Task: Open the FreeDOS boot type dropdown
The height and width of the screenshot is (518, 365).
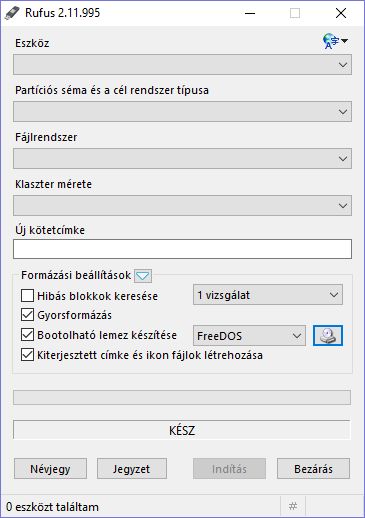Action: 249,336
